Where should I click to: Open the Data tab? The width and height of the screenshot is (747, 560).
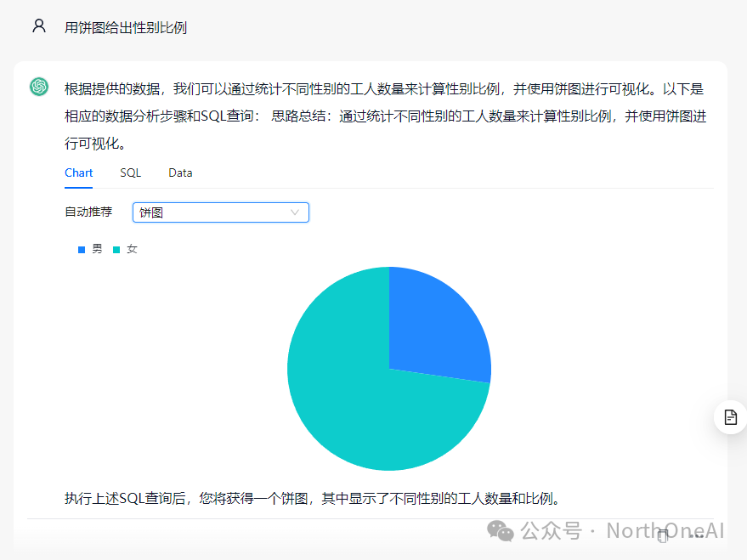[x=180, y=173]
